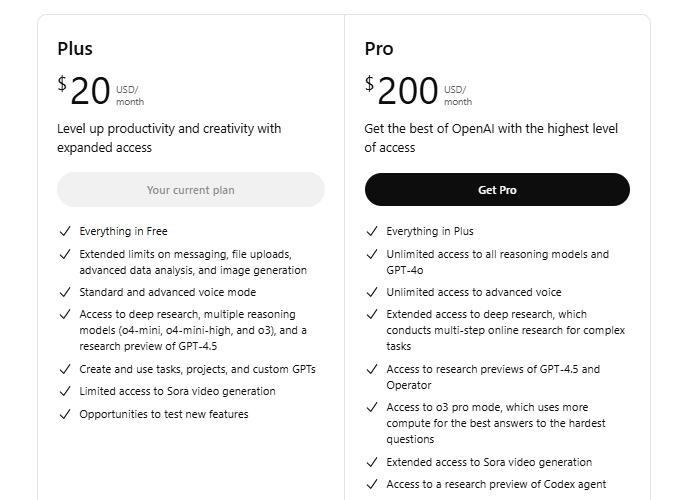This screenshot has width=682, height=500.
Task: Click checkmark next to Unlimited access to advanced voice
Action: (x=372, y=292)
